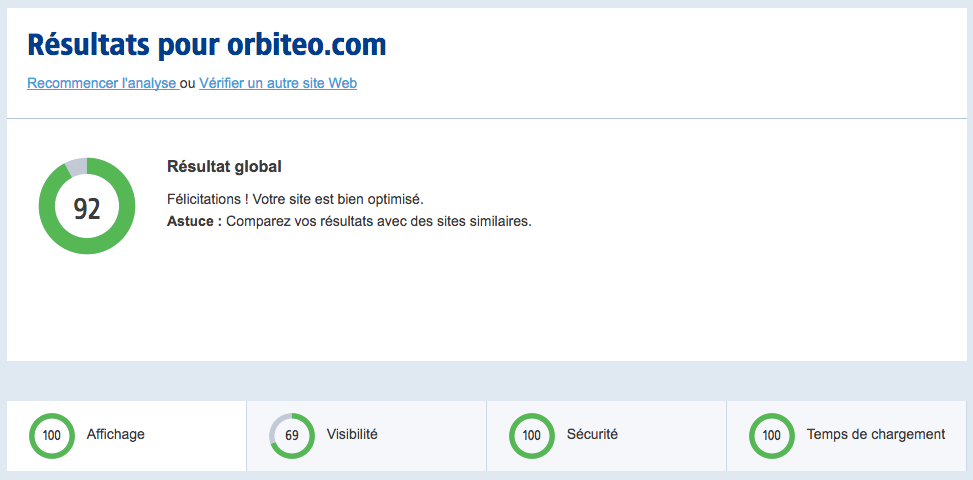
Task: Click the Recommencer l'analyse link
Action: [x=103, y=83]
